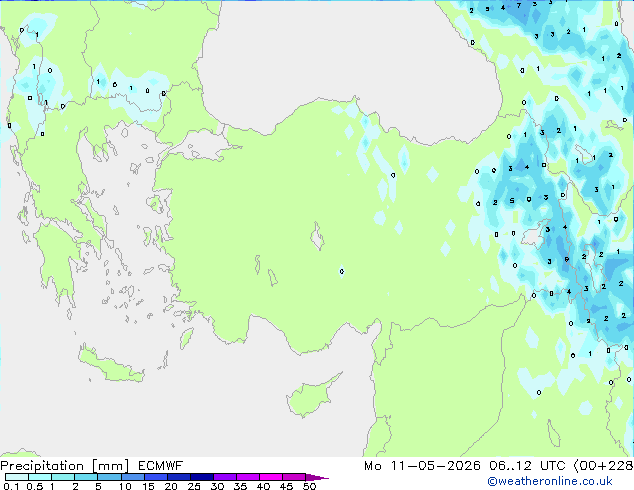Click the 20–25 mm dark blue legend box
634x490 pixels.
(178, 477)
